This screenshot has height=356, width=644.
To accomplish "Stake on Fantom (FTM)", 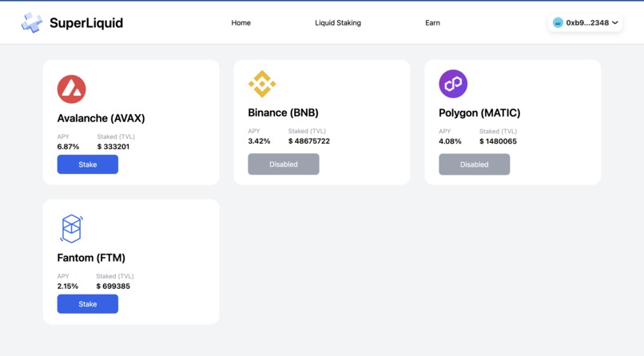I will [87, 304].
